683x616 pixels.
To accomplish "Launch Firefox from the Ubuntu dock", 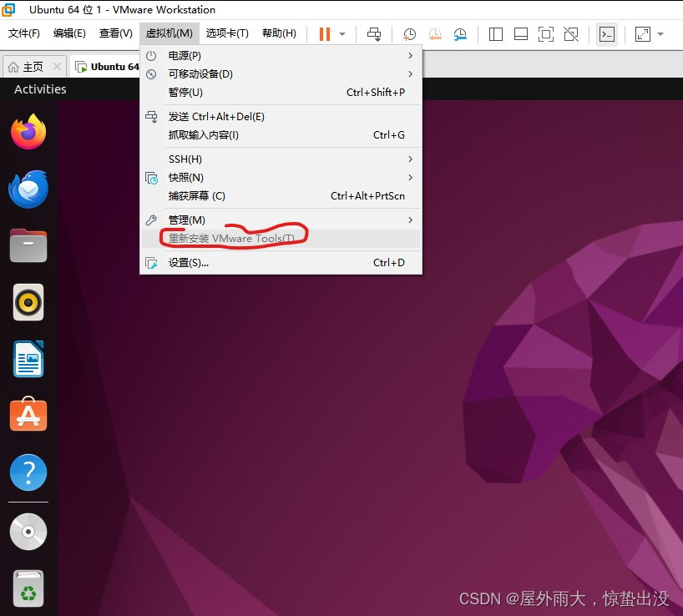I will [28, 132].
